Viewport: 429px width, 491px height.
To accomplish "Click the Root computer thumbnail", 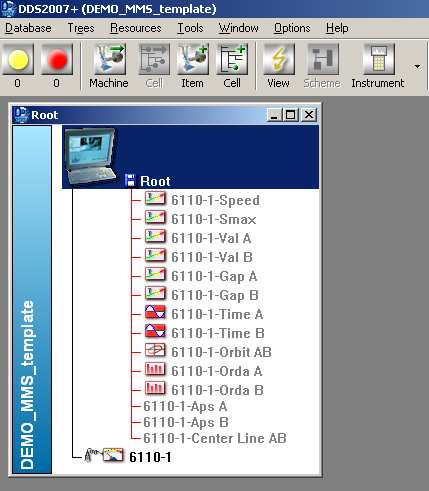I will tap(91, 157).
